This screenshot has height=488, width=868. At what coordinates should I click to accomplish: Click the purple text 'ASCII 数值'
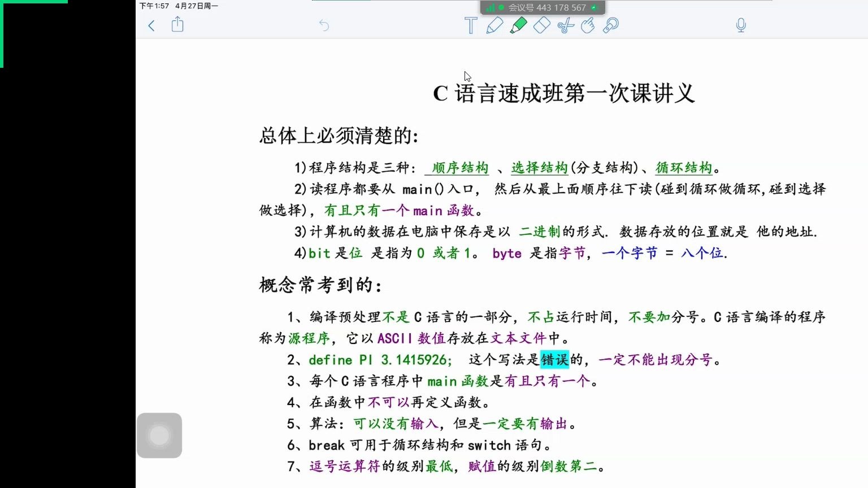pos(411,338)
